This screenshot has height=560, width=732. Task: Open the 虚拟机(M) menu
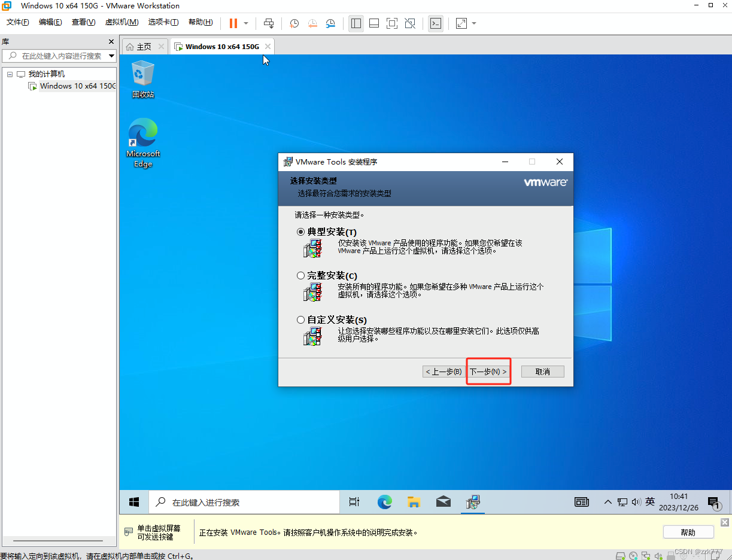(x=122, y=22)
